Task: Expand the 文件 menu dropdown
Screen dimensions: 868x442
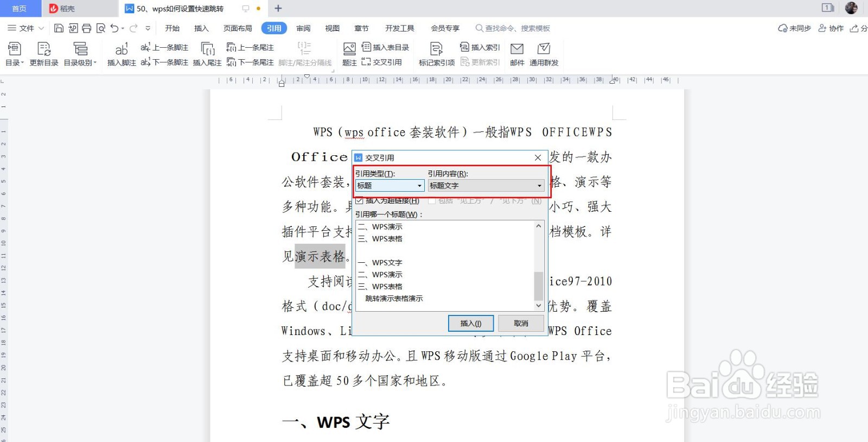Action: tap(25, 28)
